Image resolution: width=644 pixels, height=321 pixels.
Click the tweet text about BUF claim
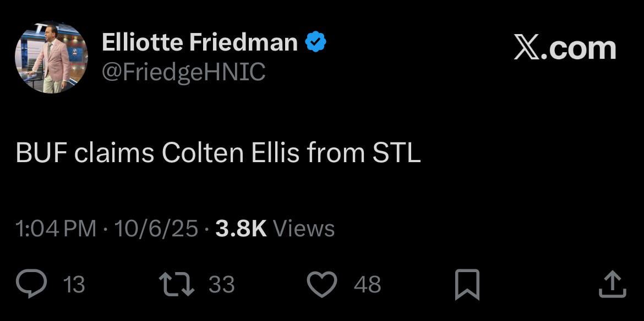(x=217, y=153)
